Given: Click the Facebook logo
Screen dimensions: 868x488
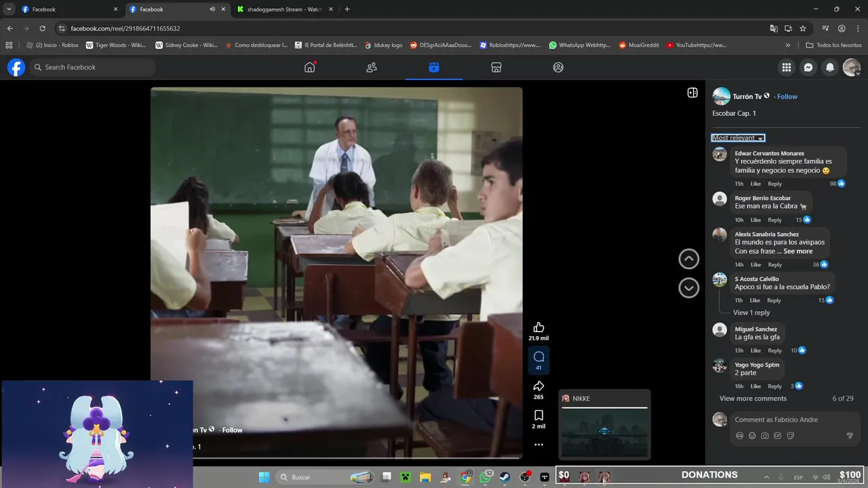Looking at the screenshot, I should click(16, 67).
